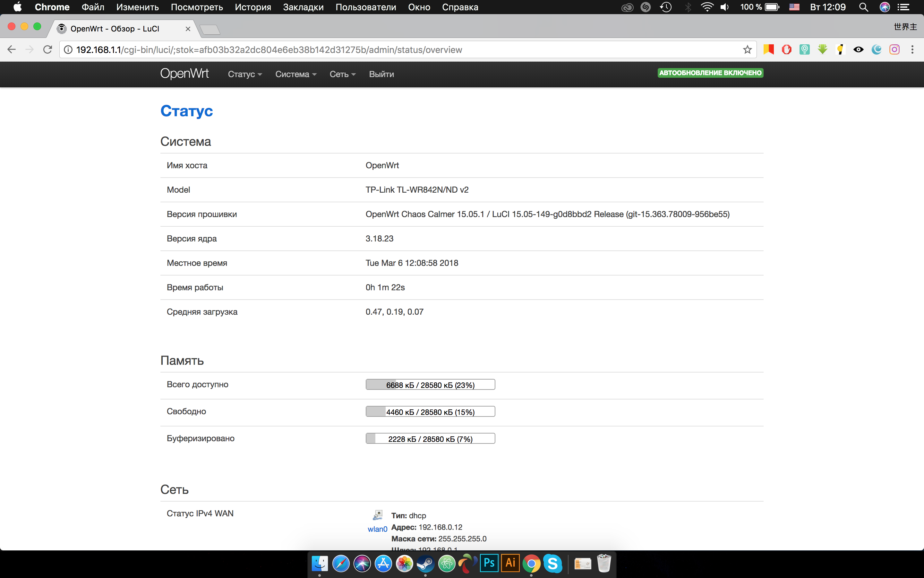Click the red ad-blocker extension icon
This screenshot has height=578, width=924.
[787, 50]
